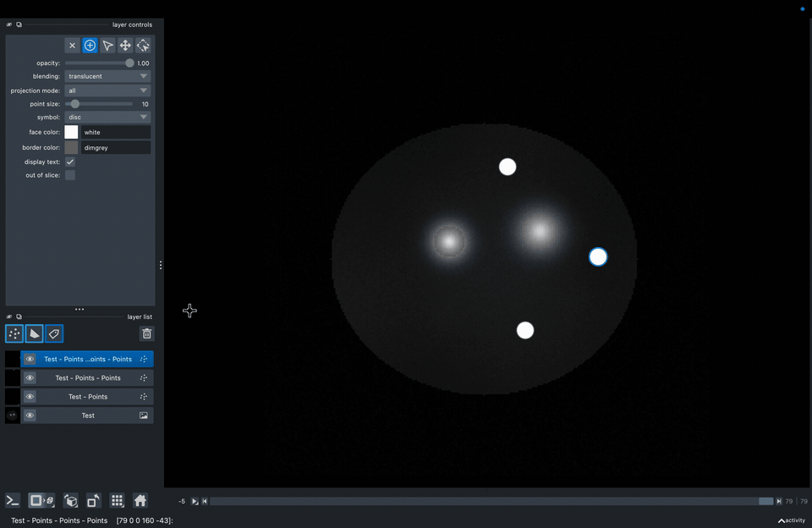The height and width of the screenshot is (528, 812).
Task: Toggle visibility of Test image layer
Action: (x=30, y=415)
